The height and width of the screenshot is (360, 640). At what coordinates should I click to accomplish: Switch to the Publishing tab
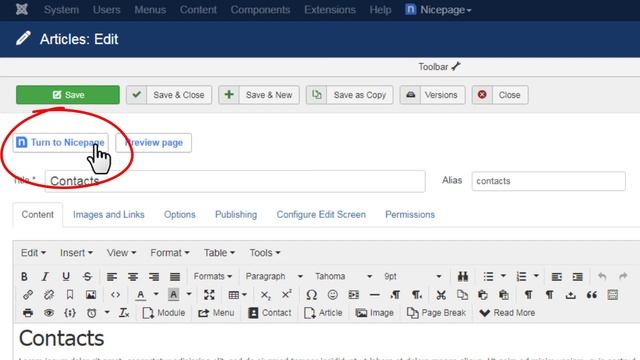(x=236, y=215)
